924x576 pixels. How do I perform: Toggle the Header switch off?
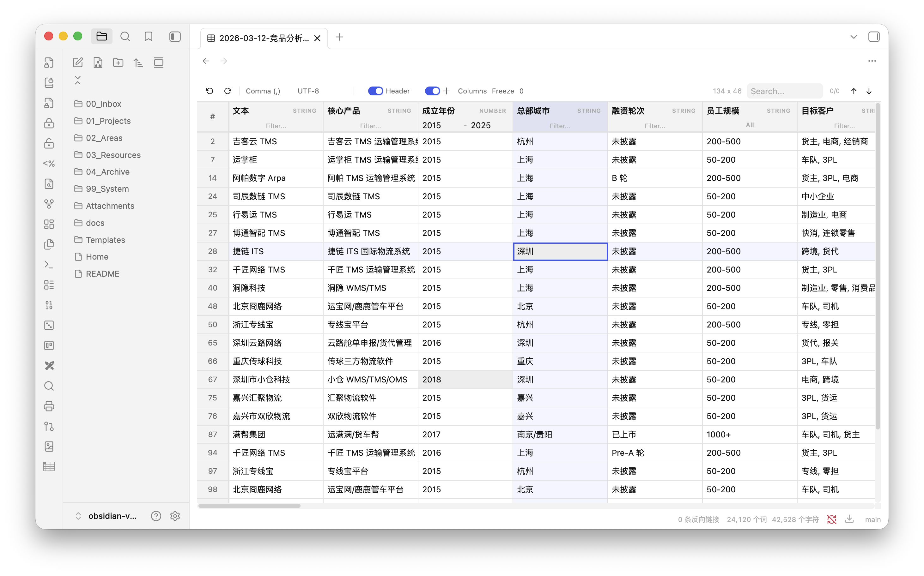coord(375,91)
